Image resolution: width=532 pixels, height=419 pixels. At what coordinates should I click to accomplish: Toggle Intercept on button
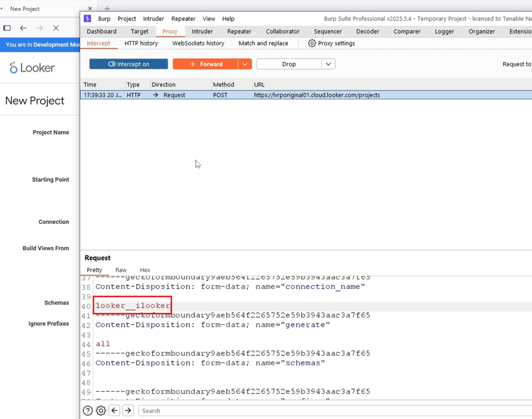(x=128, y=63)
